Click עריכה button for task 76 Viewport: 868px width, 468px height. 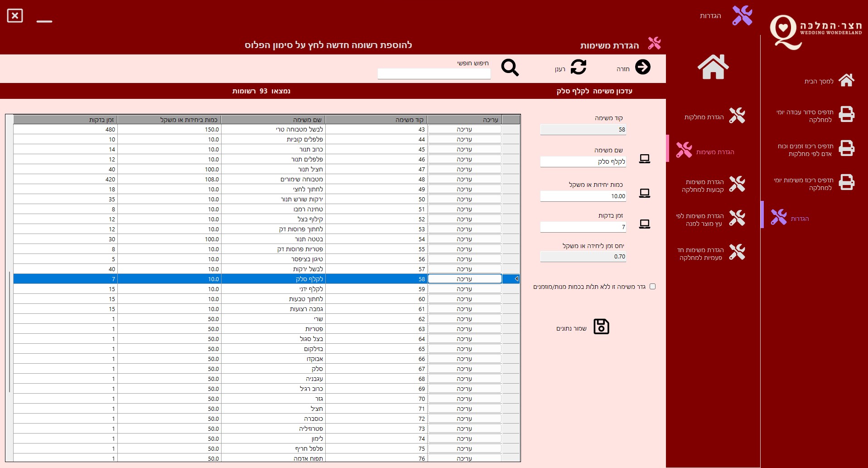click(464, 458)
